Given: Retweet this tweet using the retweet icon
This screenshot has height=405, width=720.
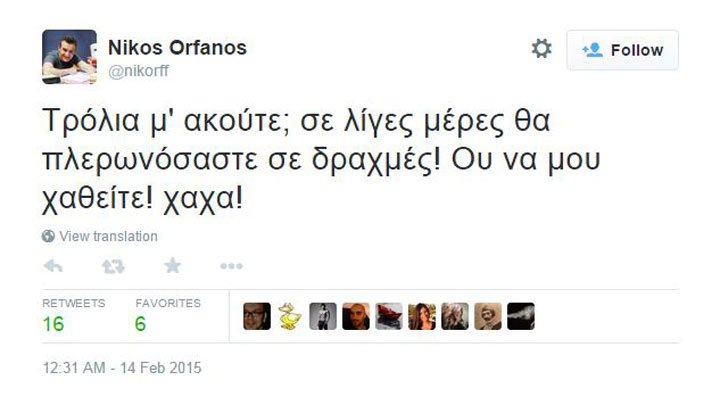Looking at the screenshot, I should pos(113,266).
